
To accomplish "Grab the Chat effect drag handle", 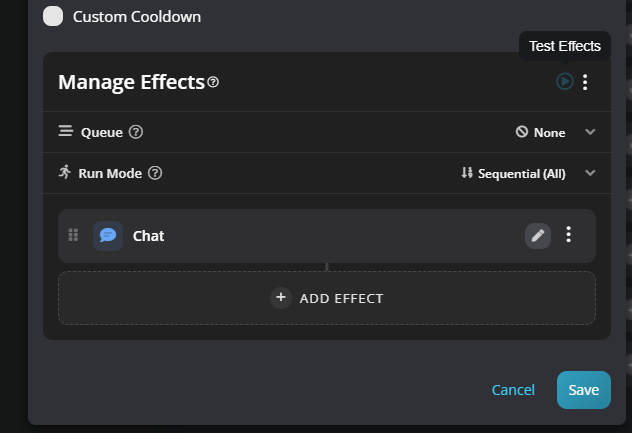I will click(x=73, y=235).
